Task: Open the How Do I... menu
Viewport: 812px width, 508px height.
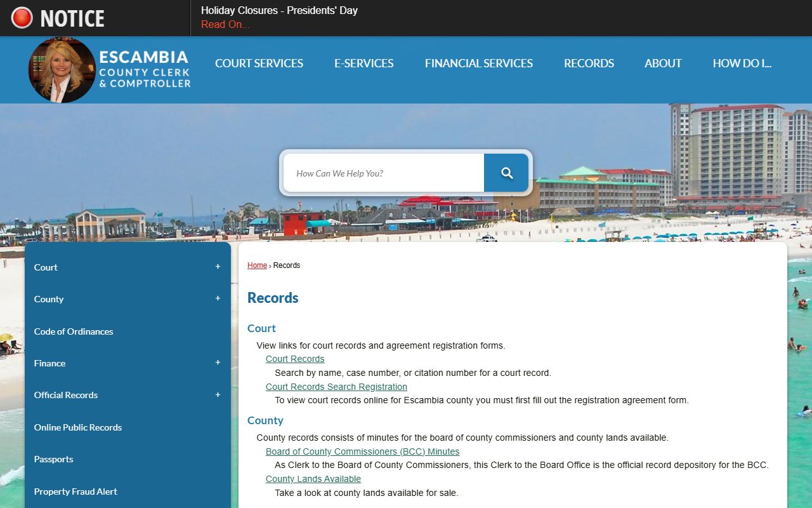Action: tap(742, 63)
